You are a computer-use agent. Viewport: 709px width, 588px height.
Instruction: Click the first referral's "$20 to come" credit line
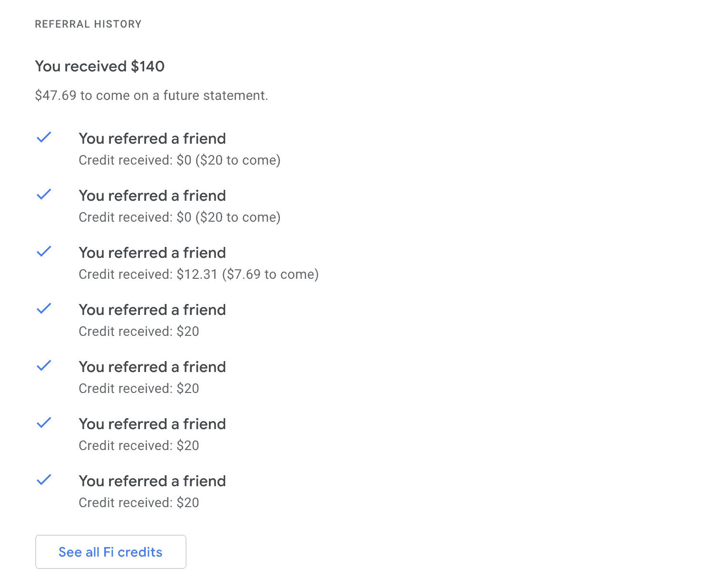[x=179, y=160]
